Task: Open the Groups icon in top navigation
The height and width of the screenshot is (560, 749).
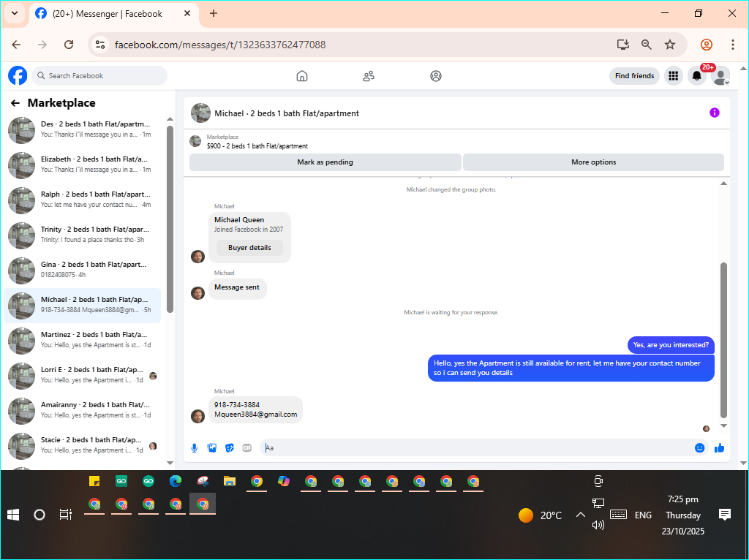Action: coord(436,76)
